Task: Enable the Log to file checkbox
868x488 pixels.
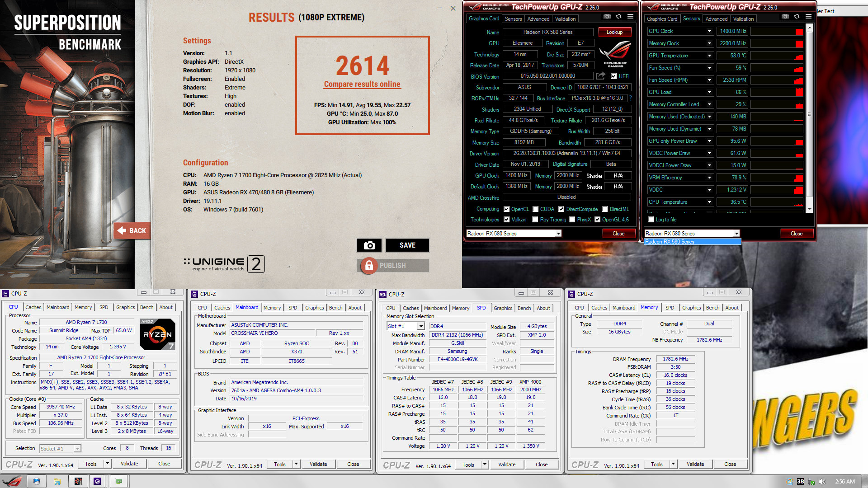Action: pyautogui.click(x=651, y=220)
